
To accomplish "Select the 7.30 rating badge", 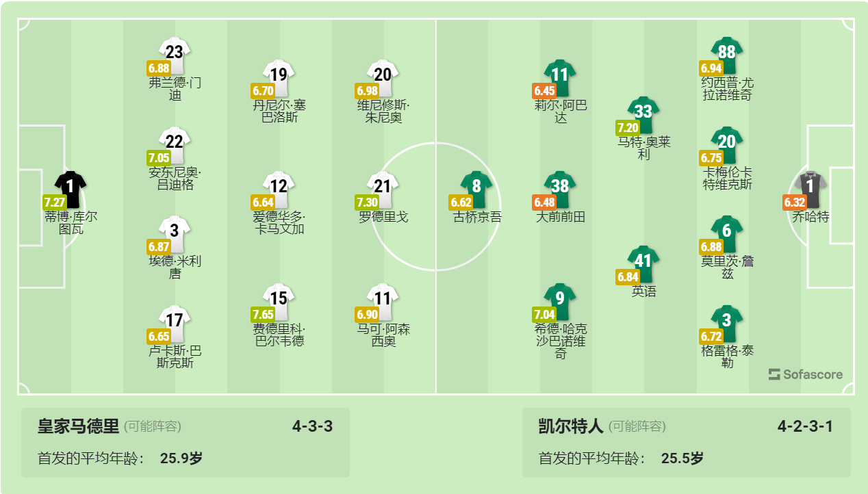I will point(368,203).
